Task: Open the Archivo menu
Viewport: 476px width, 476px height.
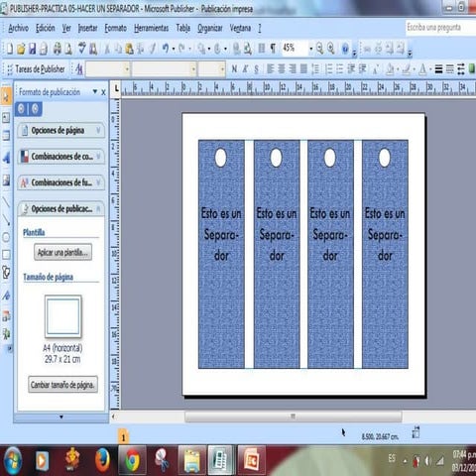Action: [18, 28]
